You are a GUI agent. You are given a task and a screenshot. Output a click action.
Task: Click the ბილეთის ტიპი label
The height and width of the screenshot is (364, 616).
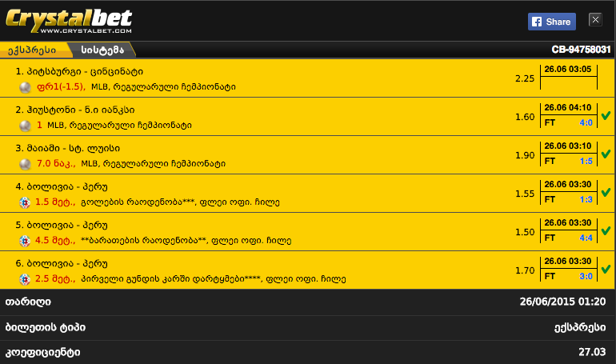45,327
